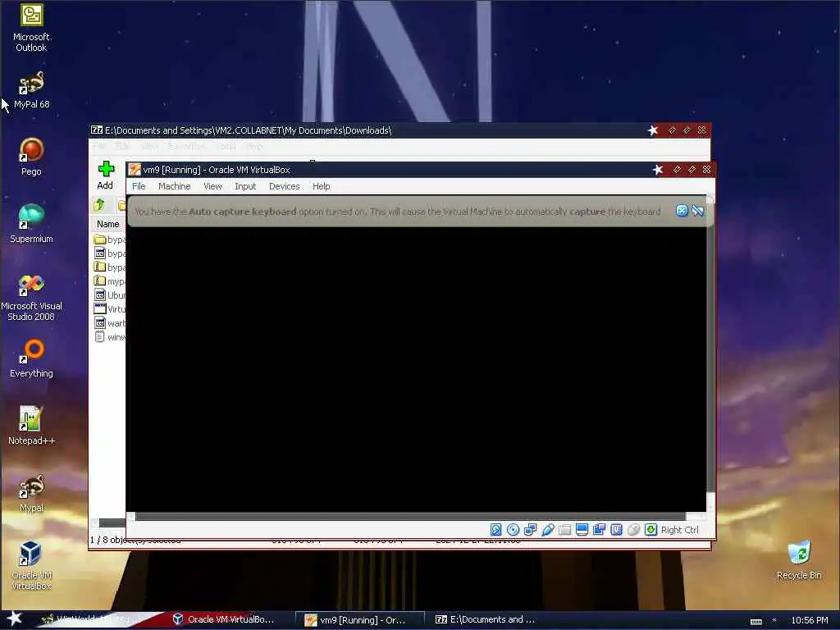Click the don't-show-again notification icon
The height and width of the screenshot is (630, 840).
[697, 211]
